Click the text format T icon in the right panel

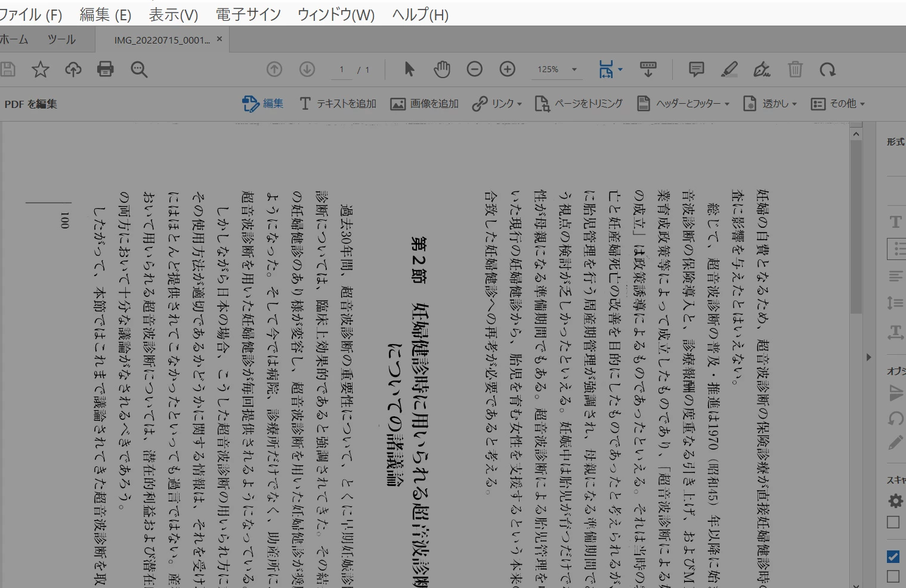pos(895,222)
